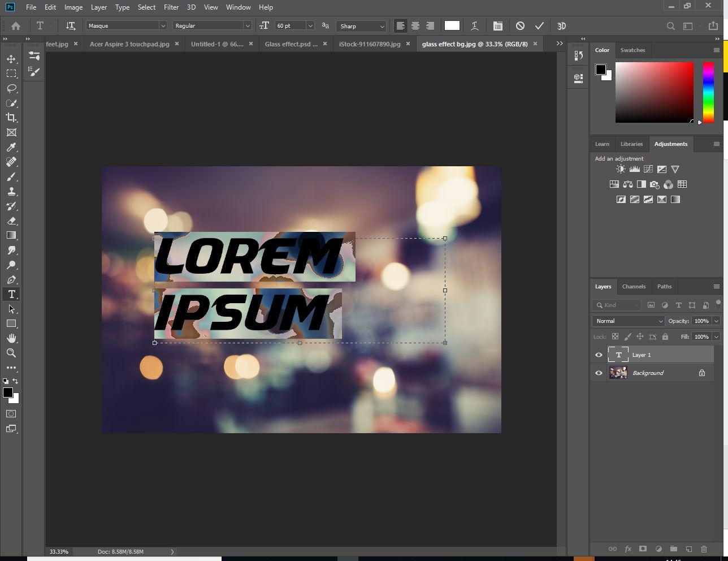This screenshot has width=728, height=561.
Task: Select the Background layer thumbnail
Action: 618,373
